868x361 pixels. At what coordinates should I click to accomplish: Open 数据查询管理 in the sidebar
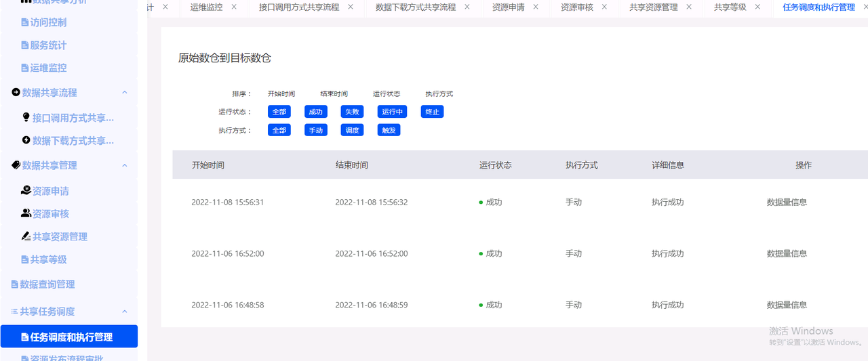pos(47,284)
